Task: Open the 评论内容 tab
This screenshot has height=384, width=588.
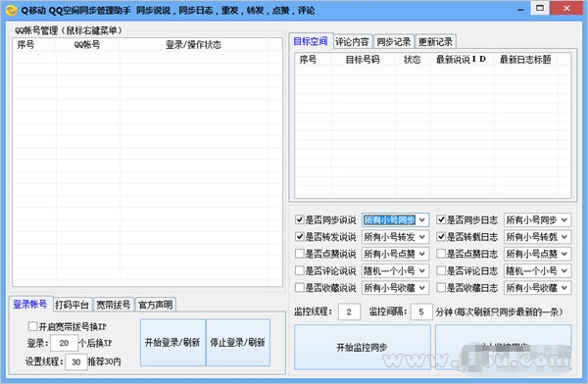Action: pyautogui.click(x=352, y=41)
